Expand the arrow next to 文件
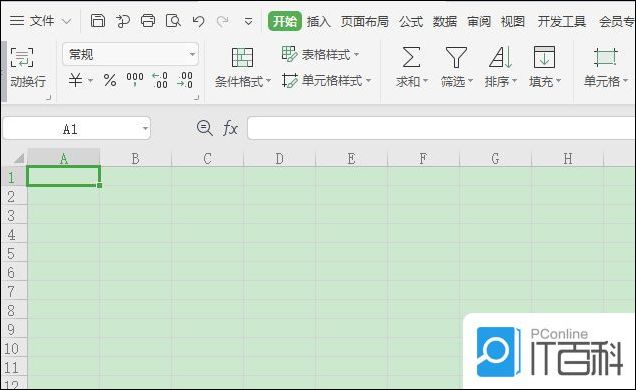Image resolution: width=636 pixels, height=390 pixels. [x=67, y=21]
